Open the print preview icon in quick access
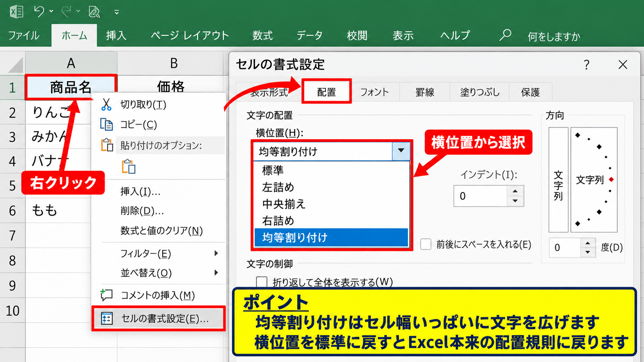This screenshot has height=362, width=644. coord(94,12)
